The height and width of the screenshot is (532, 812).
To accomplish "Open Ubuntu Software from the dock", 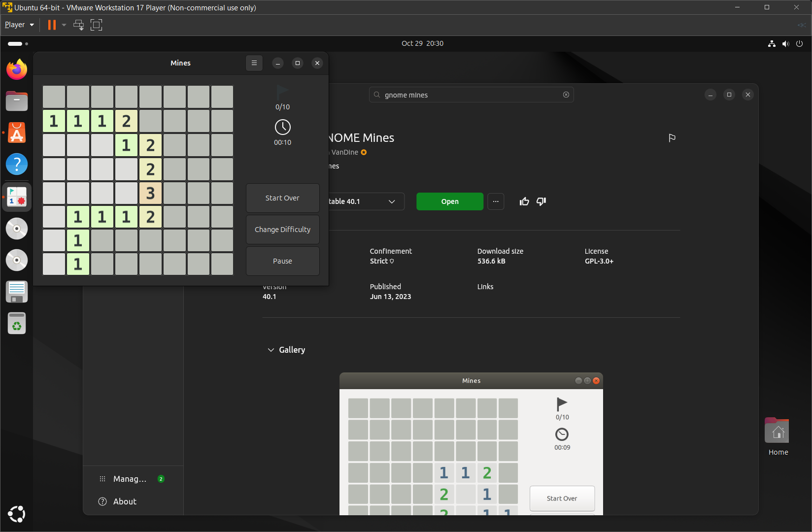I will [x=17, y=133].
